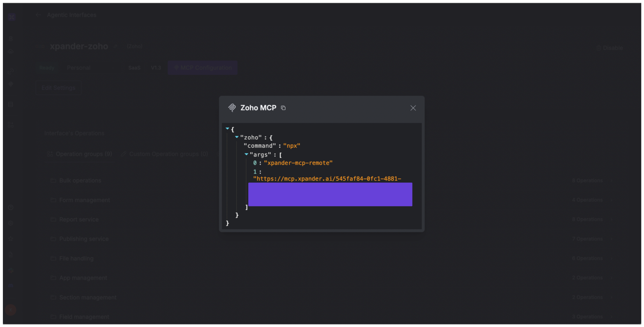The height and width of the screenshot is (327, 644).
Task: Open the Slack icon in sidebar
Action: (11, 270)
